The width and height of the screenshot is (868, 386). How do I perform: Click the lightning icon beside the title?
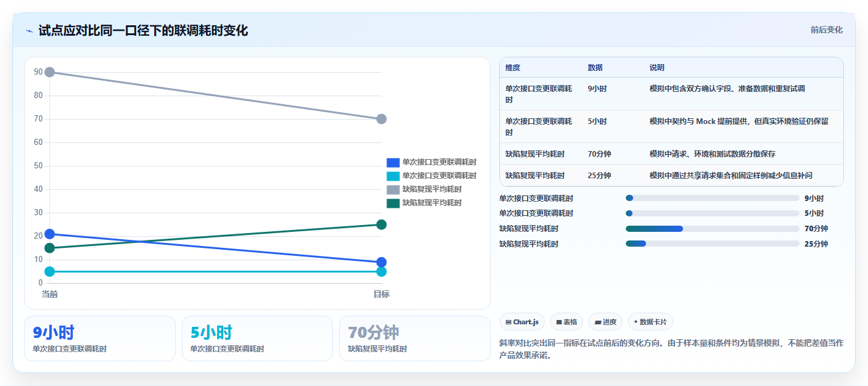tap(30, 31)
